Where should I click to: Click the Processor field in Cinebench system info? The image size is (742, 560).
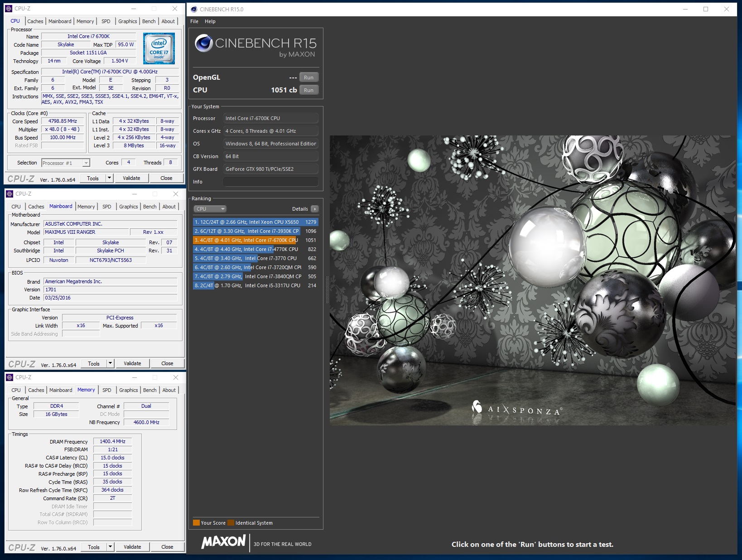pos(270,118)
